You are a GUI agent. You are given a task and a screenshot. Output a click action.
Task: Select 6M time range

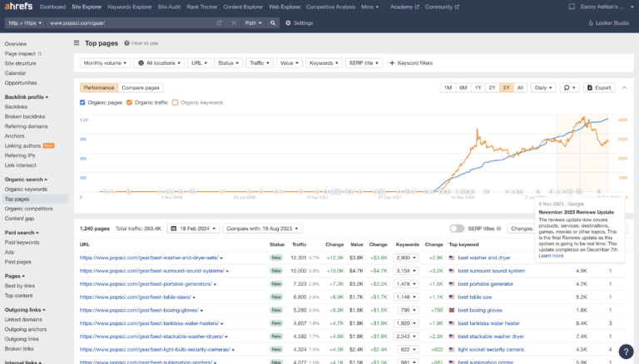463,87
